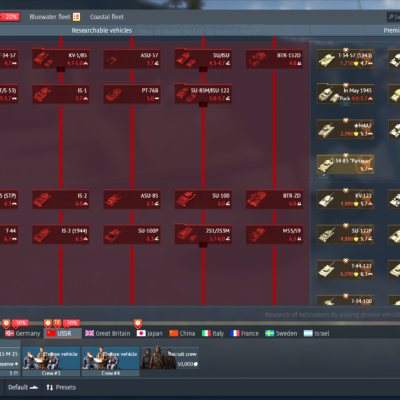Select the T-34-85 "Partisan" premium vehicle

pos(345,164)
